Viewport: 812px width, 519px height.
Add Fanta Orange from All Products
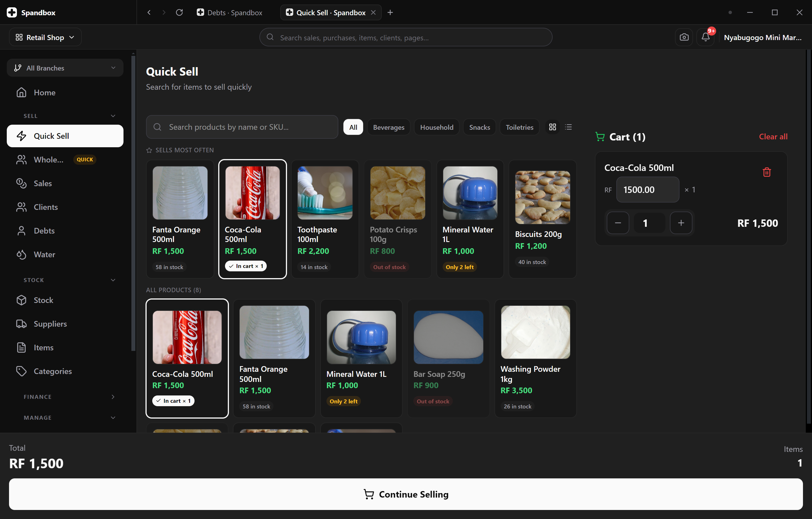pyautogui.click(x=274, y=359)
